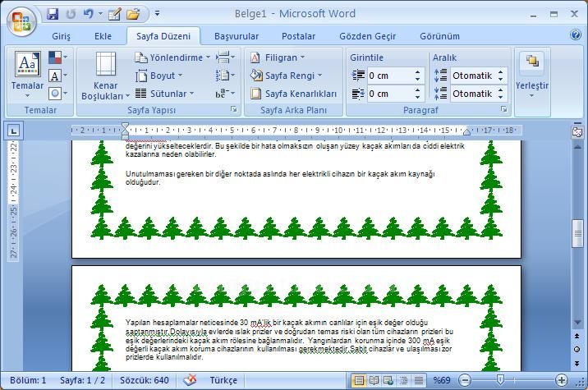Undo the last action
Image resolution: width=588 pixels, height=390 pixels.
88,14
